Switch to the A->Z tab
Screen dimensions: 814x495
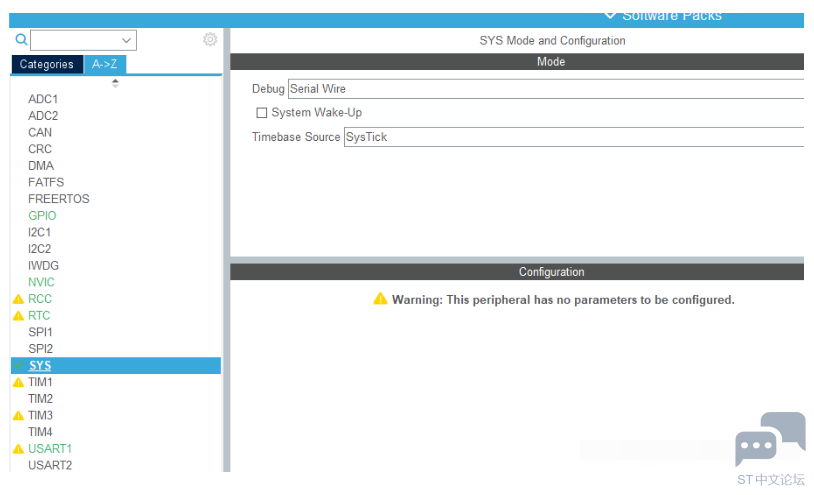click(105, 64)
